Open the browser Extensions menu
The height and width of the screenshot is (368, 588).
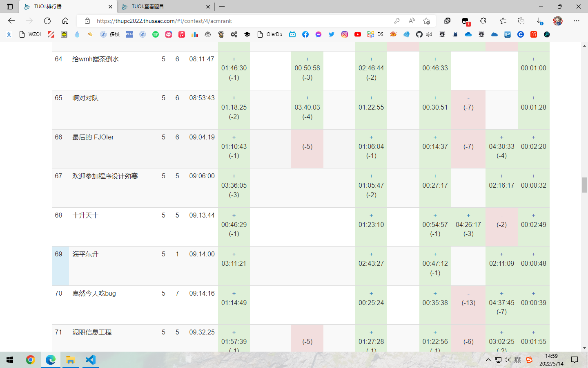(x=483, y=21)
